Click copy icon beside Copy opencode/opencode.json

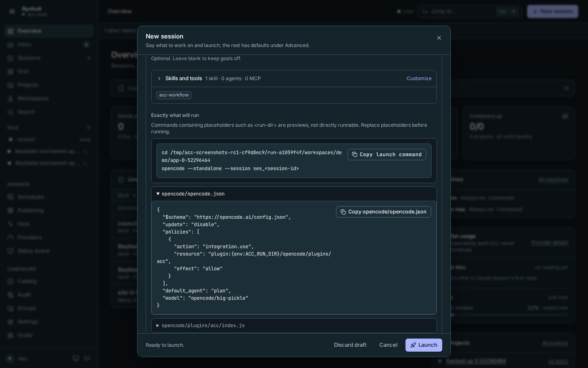tap(343, 212)
